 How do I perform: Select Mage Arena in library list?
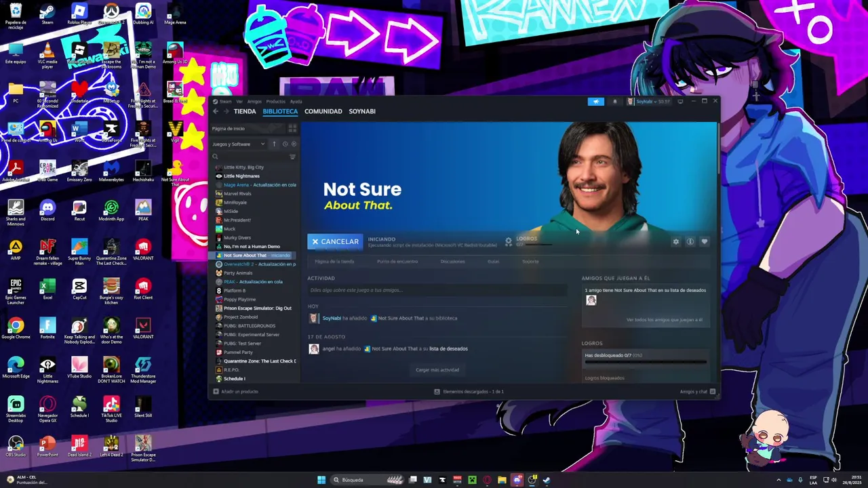coord(255,184)
